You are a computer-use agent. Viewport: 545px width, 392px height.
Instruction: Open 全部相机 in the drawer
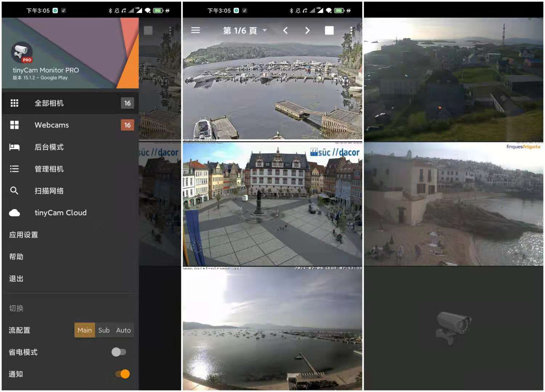(49, 103)
